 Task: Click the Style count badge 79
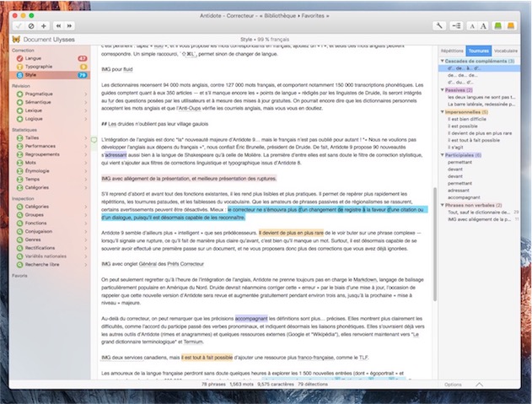(x=83, y=75)
